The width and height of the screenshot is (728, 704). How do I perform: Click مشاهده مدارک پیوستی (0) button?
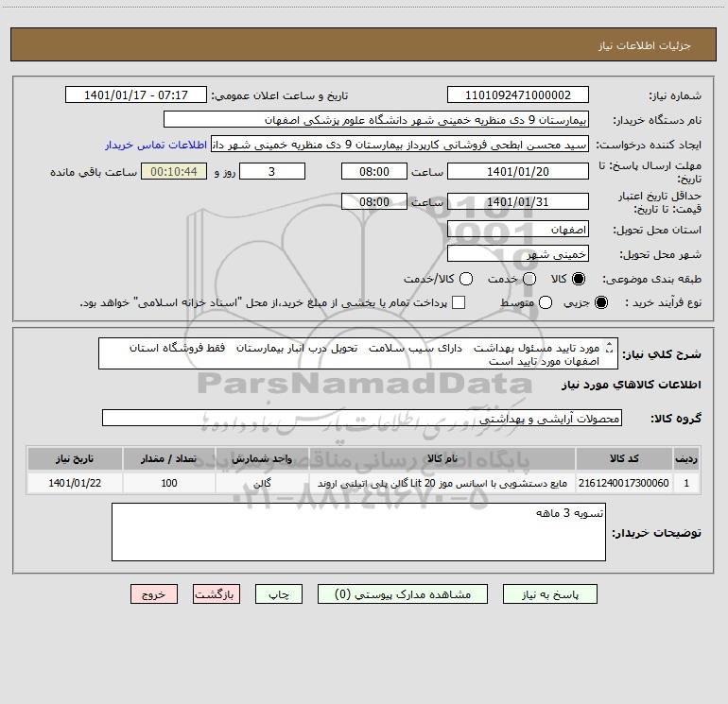[403, 594]
